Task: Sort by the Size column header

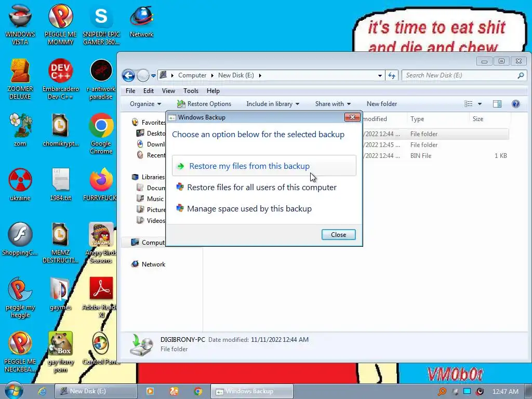Action: point(489,119)
